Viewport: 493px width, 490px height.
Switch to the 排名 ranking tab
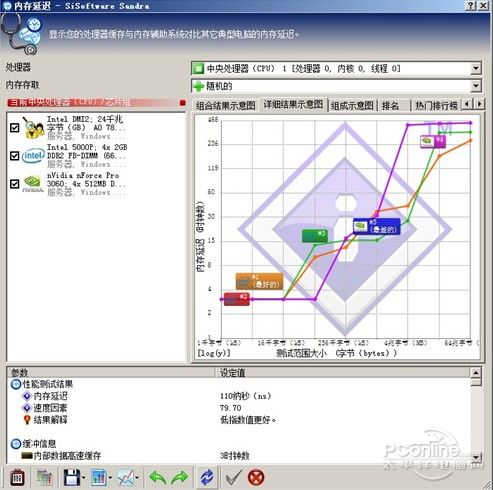pos(390,106)
